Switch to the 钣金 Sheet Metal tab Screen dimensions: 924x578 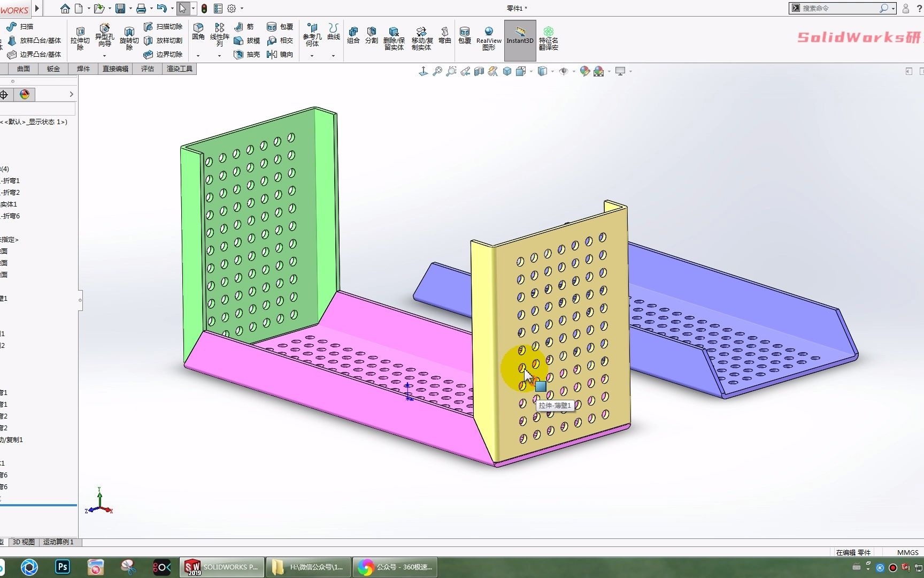53,69
